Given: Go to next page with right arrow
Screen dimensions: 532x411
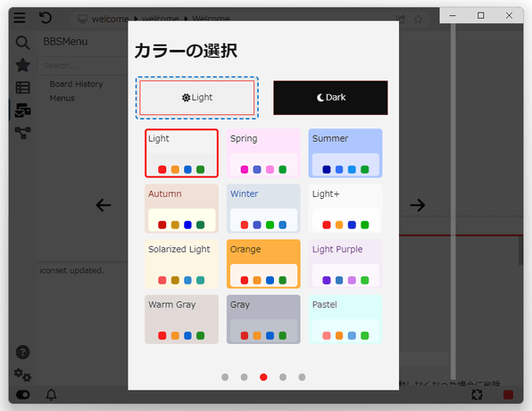Looking at the screenshot, I should [x=418, y=205].
